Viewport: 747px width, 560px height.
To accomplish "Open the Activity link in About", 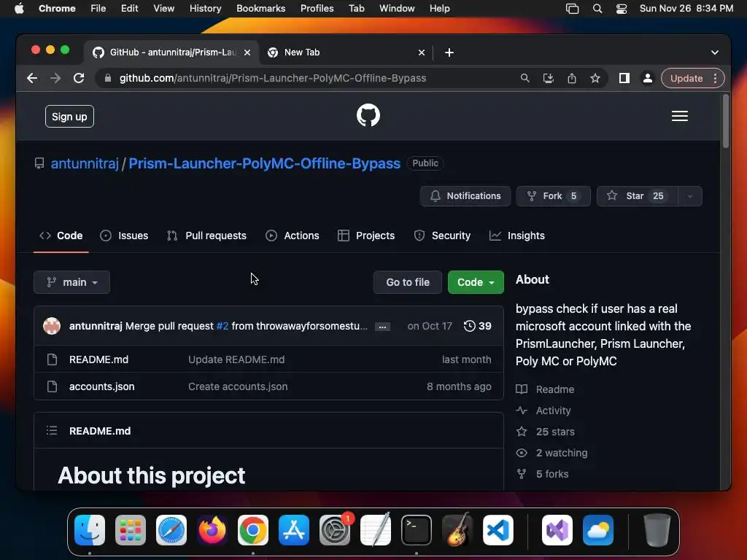I will click(x=543, y=411).
